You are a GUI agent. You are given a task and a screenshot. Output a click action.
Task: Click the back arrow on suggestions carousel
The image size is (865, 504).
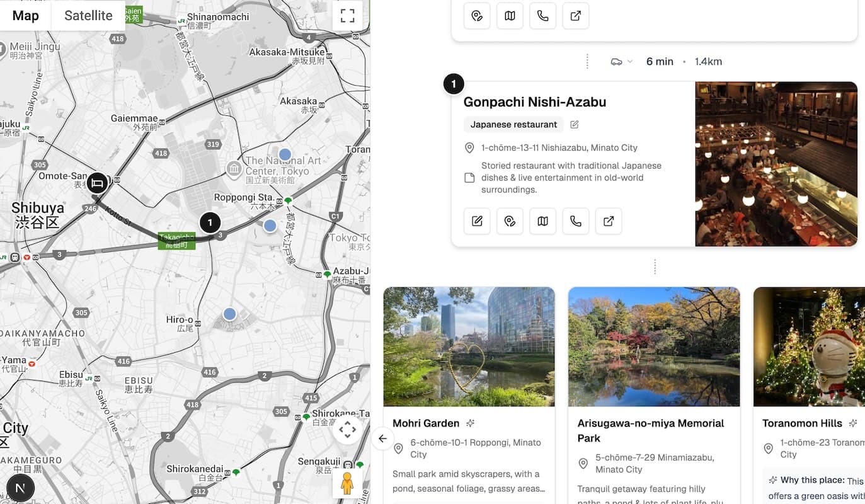(x=382, y=438)
